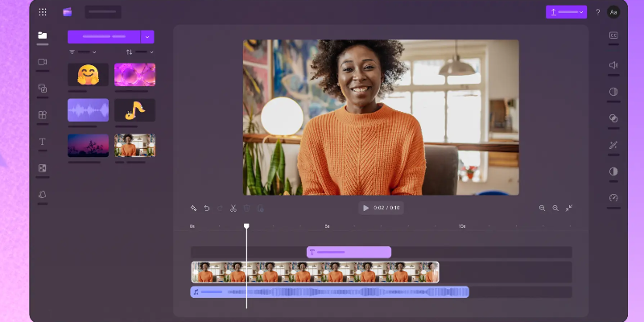Click the 0s ruler mark
This screenshot has width=644, height=322.
[192, 226]
